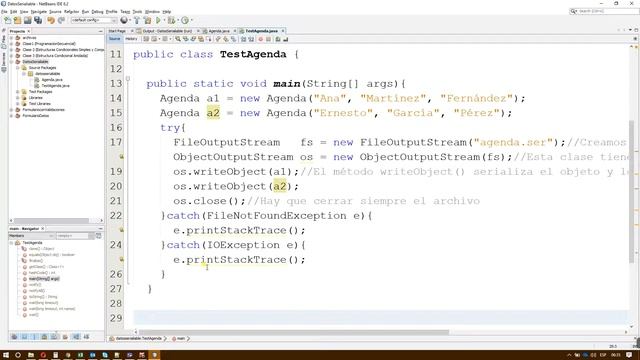Toggle Show Inner Classes in Navigator
Screen dimensions: 640x360
[x=54, y=337]
